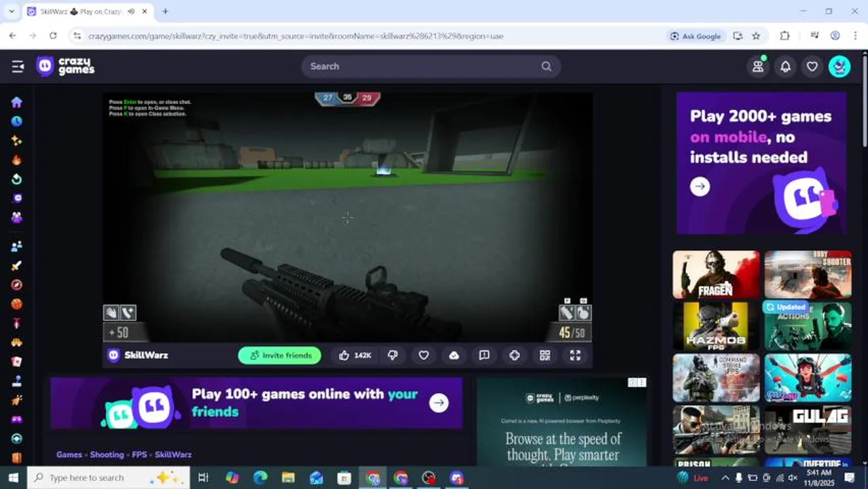Viewport: 868px width, 489px height.
Task: Open the Windows Start menu
Action: coord(13,477)
